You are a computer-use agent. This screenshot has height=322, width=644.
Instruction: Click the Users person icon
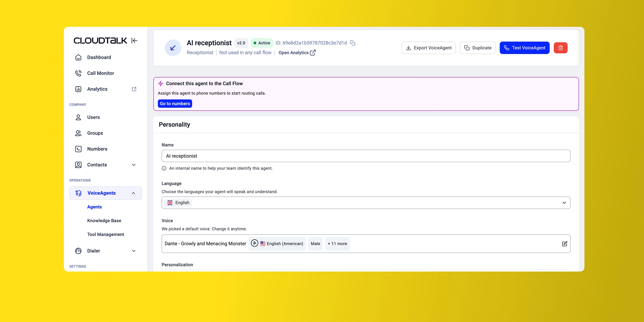click(x=78, y=117)
